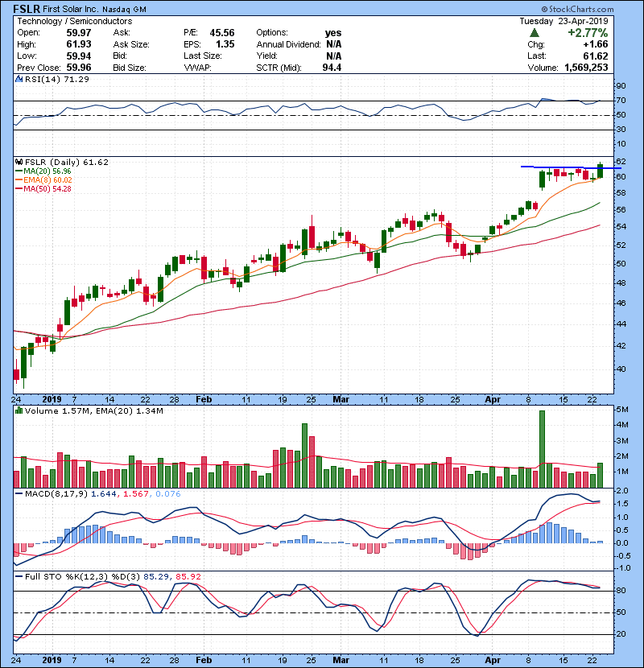Viewport: 644px width, 668px height.
Task: Click the Prev Close value 59.96
Action: point(79,68)
